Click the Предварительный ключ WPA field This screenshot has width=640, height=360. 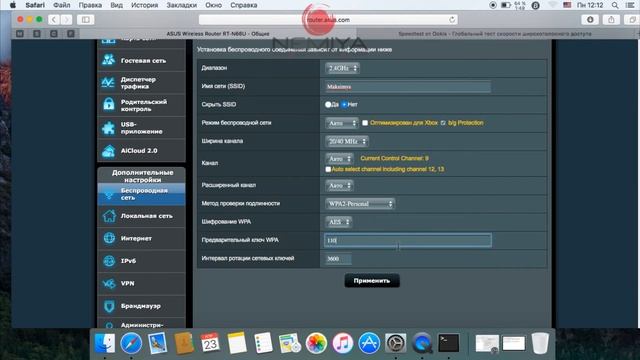(408, 240)
